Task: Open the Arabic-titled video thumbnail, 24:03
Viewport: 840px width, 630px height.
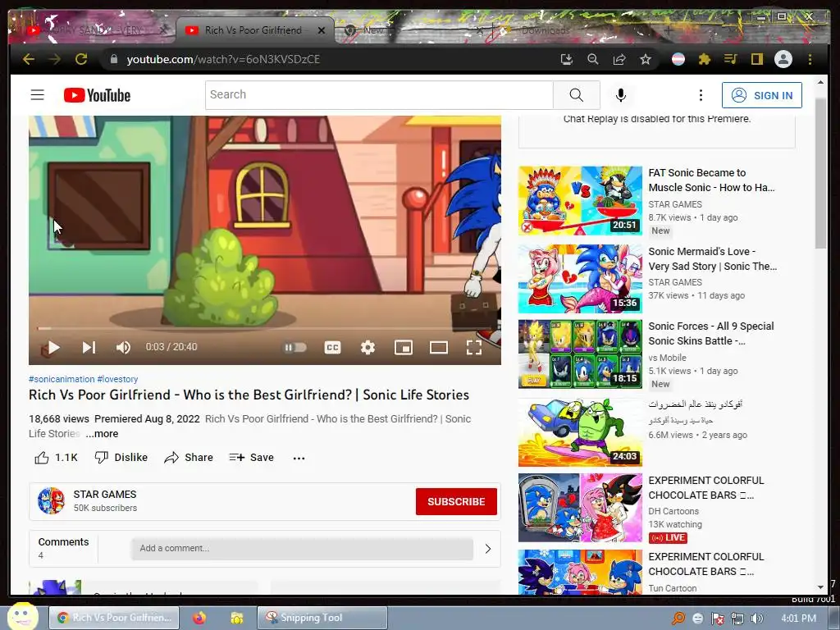Action: (x=580, y=432)
